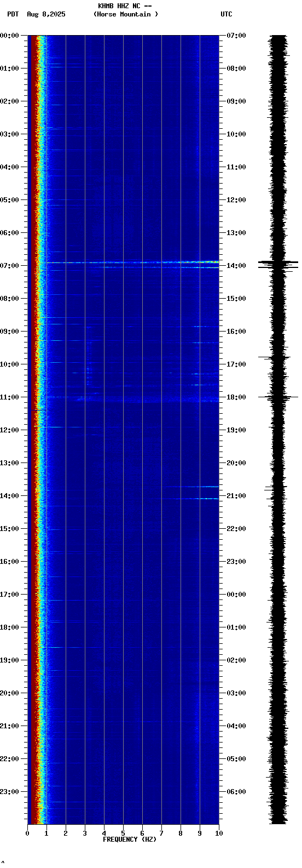Click the 'FREQUENCY (HZ)' axis label

(130, 840)
